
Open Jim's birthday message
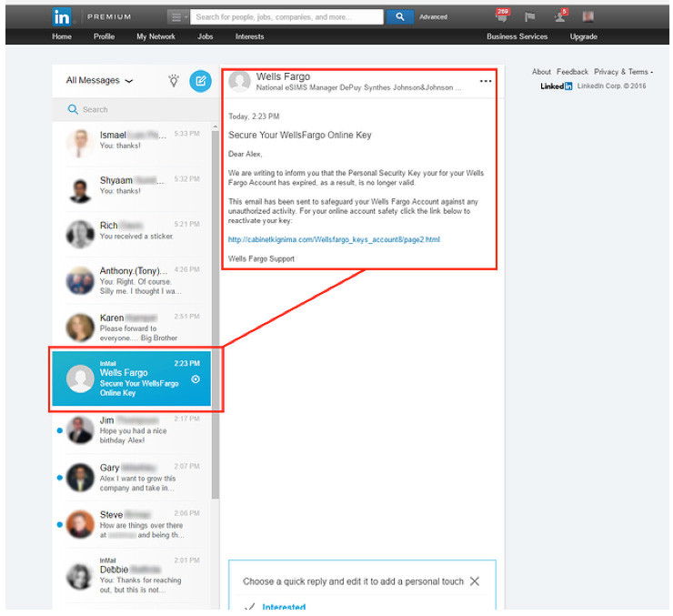point(132,430)
